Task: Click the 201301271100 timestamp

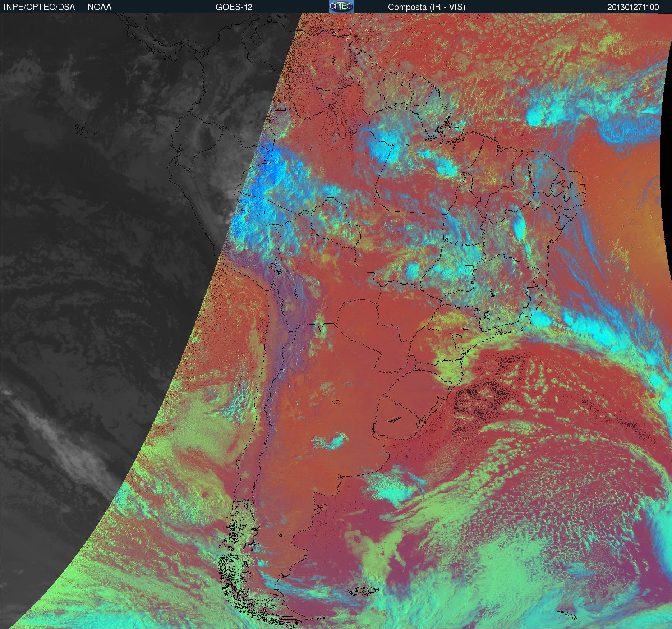Action: pos(633,7)
